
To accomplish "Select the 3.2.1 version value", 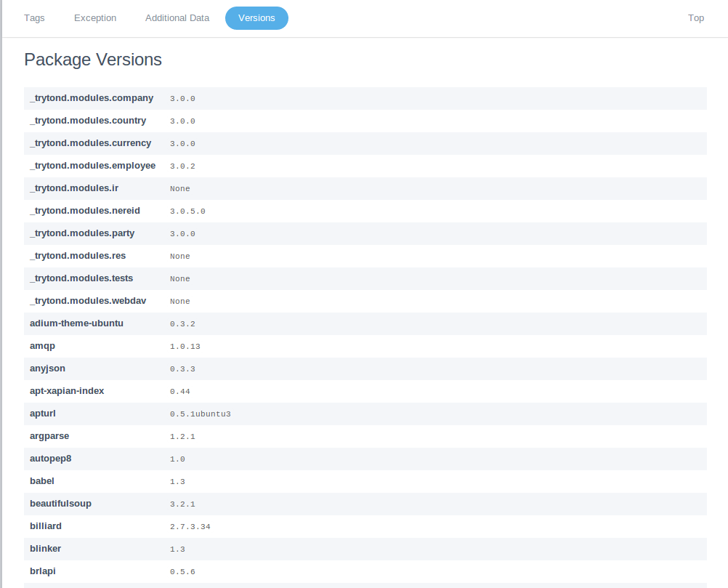I will 182,504.
